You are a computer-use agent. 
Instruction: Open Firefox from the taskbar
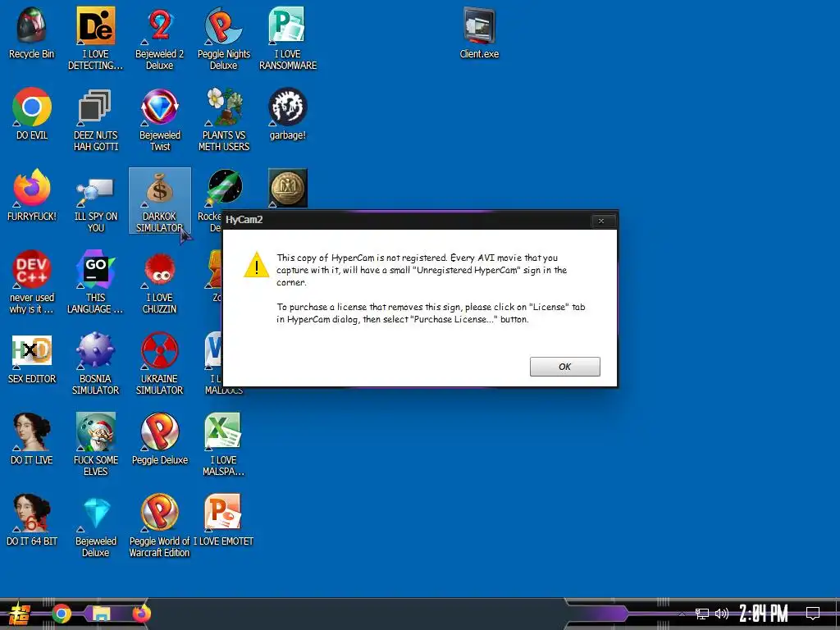(141, 614)
